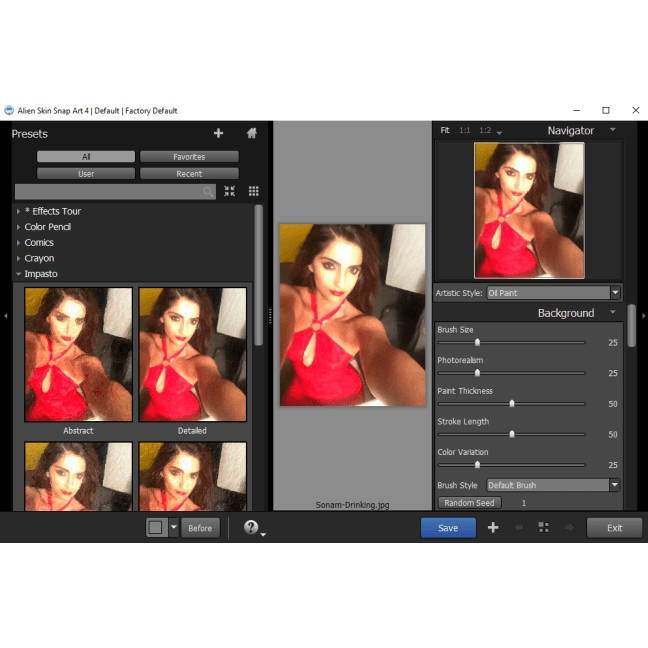Show User presets filter

click(x=86, y=174)
